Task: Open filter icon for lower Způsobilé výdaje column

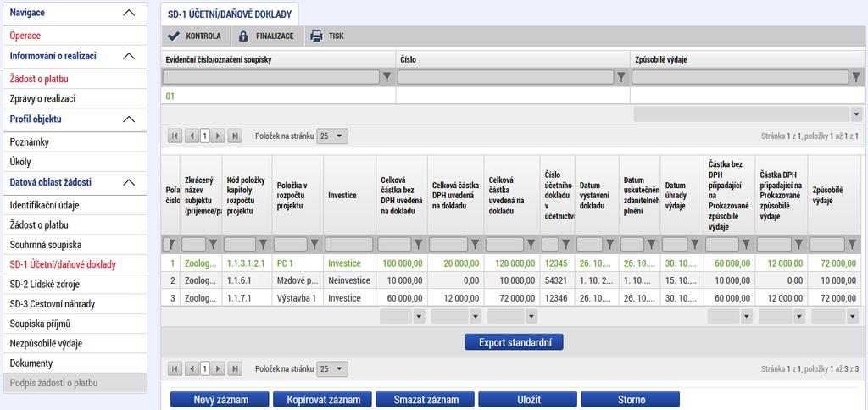Action: (852, 244)
